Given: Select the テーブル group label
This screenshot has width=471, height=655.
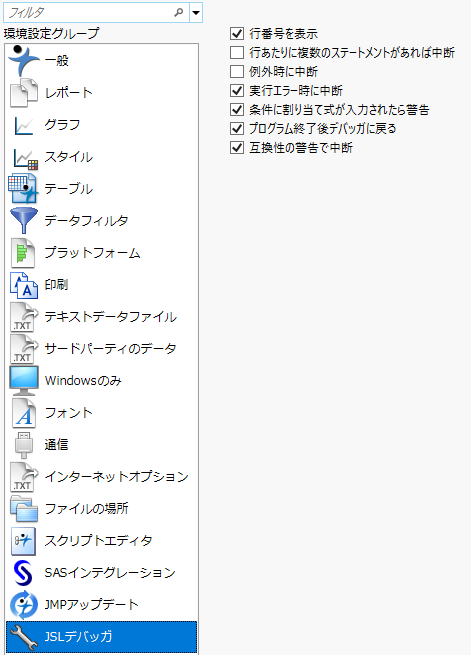Looking at the screenshot, I should [x=68, y=189].
